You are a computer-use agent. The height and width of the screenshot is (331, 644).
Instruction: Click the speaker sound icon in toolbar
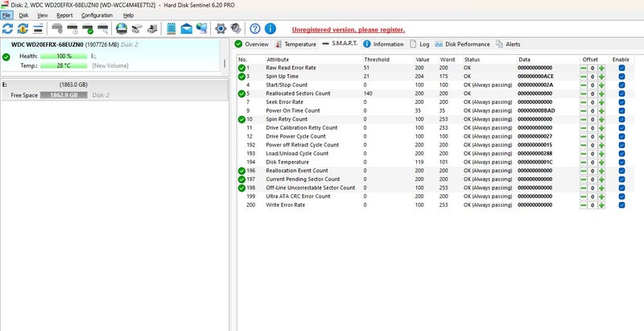[235, 29]
